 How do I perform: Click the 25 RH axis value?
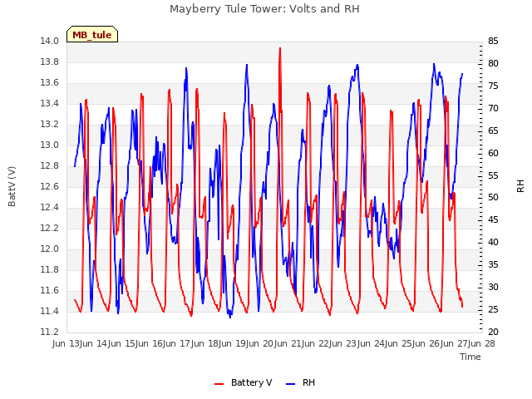coord(493,309)
